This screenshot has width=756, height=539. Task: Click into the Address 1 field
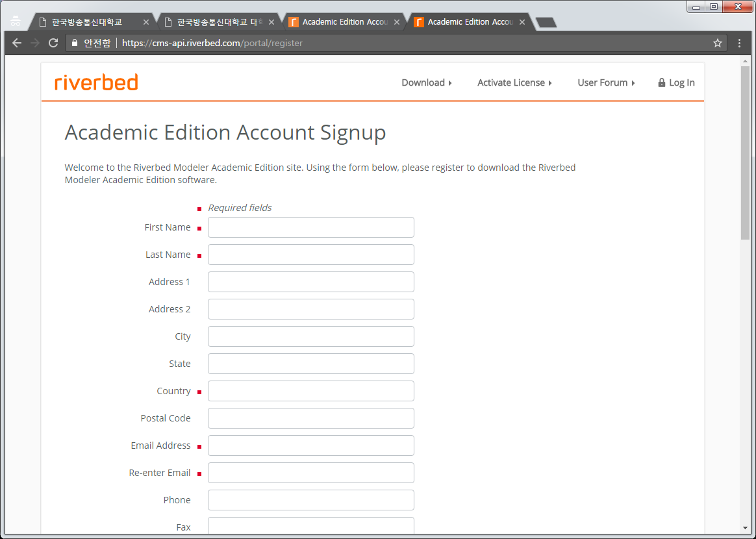pos(311,282)
